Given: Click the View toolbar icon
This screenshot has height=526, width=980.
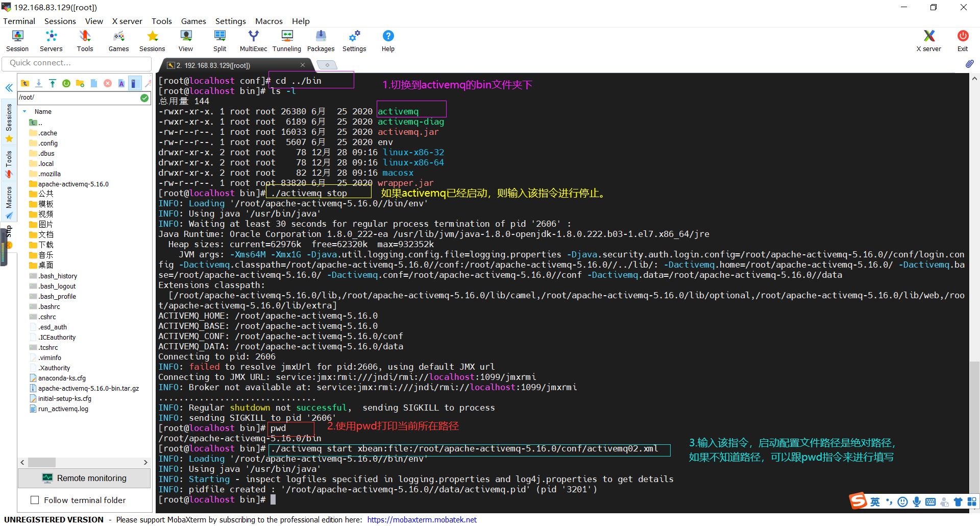Looking at the screenshot, I should coord(186,41).
